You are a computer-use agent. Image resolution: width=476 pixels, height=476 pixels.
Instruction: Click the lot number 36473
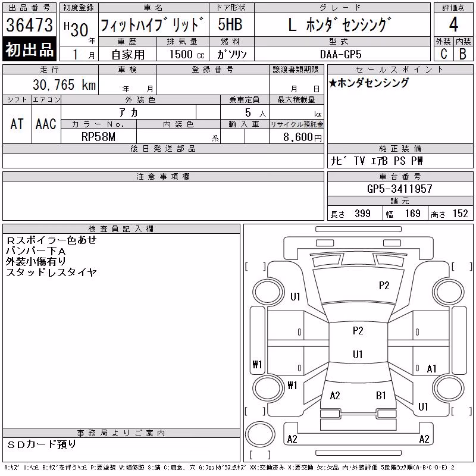point(29,24)
